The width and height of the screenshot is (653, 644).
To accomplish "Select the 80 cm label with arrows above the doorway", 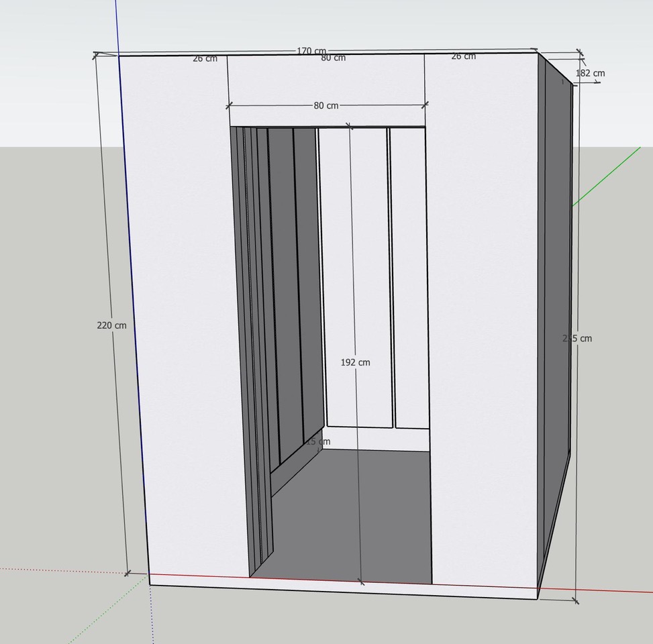I will coord(326,105).
